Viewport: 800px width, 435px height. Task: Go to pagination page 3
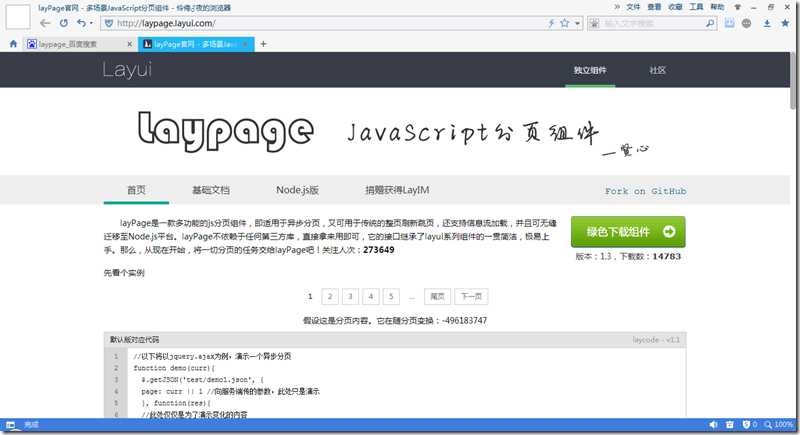[x=350, y=296]
